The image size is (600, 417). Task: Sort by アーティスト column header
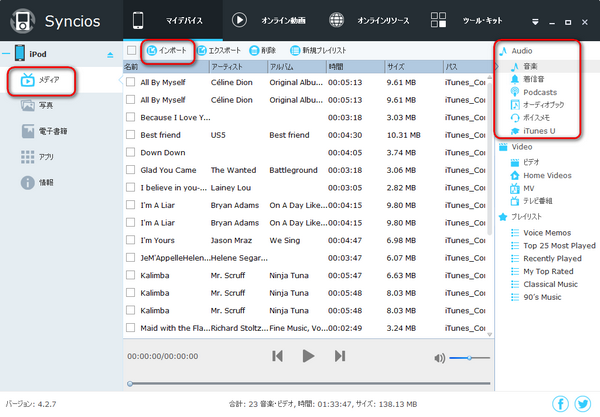click(x=238, y=67)
